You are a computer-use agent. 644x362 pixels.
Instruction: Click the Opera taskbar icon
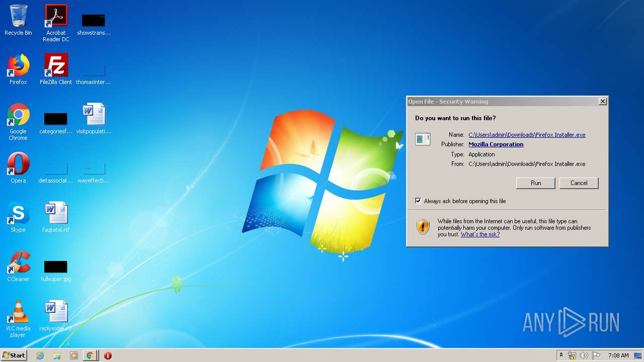(x=108, y=355)
